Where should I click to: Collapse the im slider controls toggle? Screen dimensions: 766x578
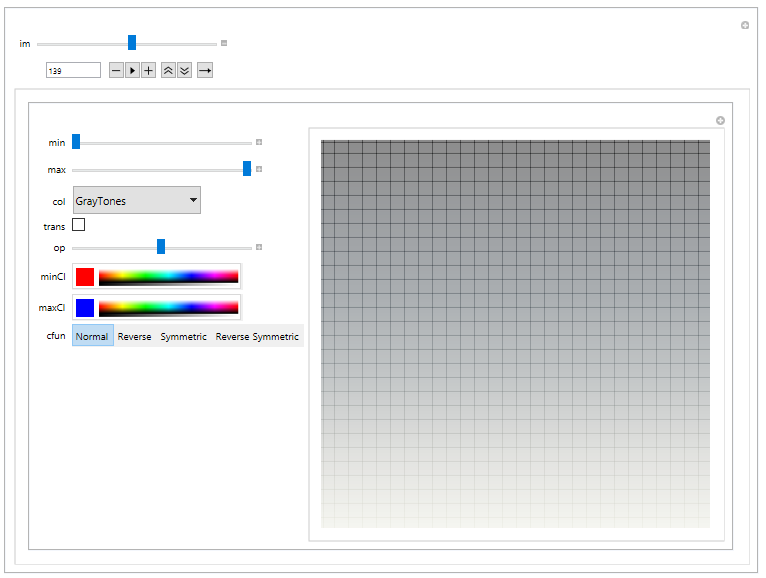(224, 43)
